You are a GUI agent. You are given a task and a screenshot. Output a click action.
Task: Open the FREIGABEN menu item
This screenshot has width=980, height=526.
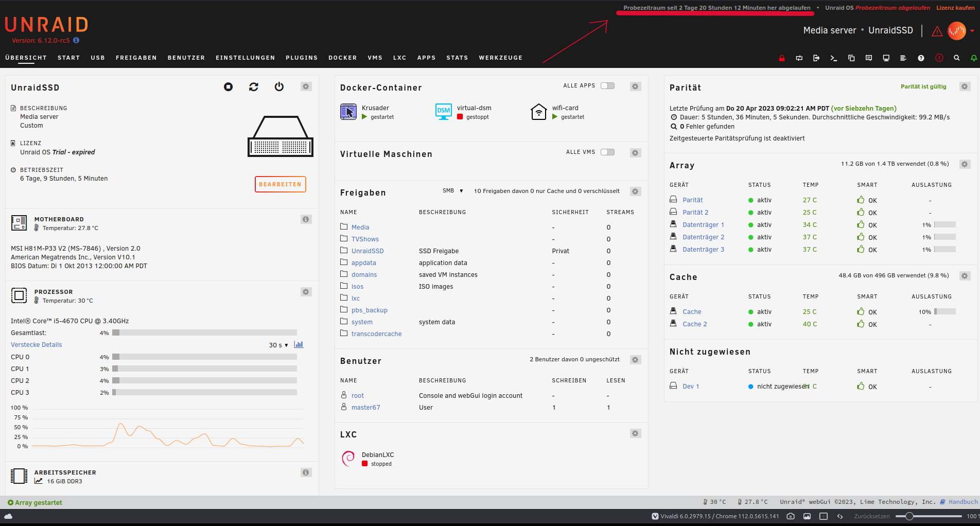click(x=136, y=58)
